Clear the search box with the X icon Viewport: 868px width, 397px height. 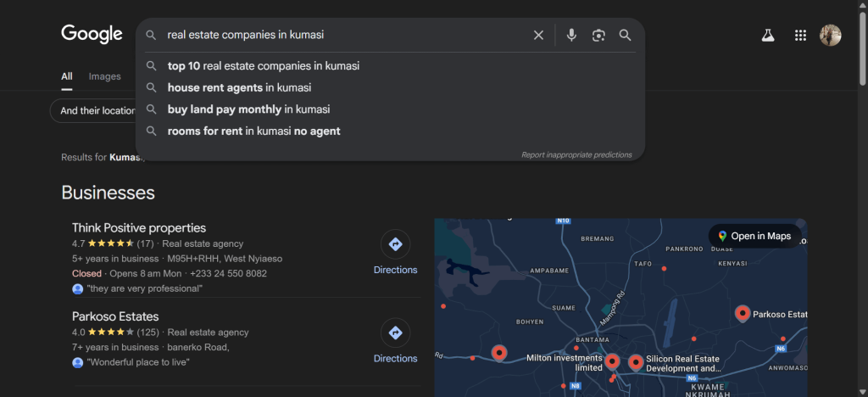[538, 36]
